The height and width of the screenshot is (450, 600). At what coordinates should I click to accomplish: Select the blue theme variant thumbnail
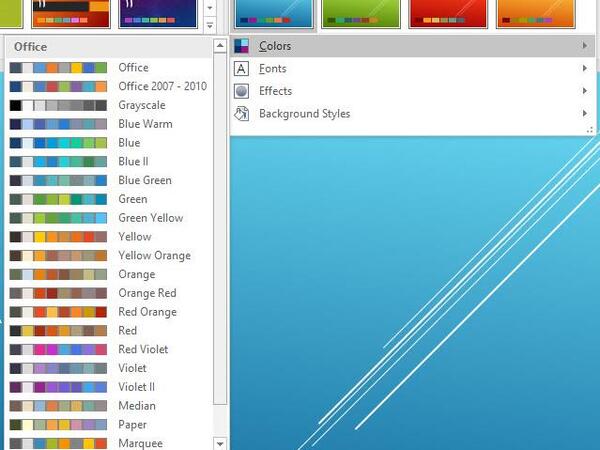point(274,14)
